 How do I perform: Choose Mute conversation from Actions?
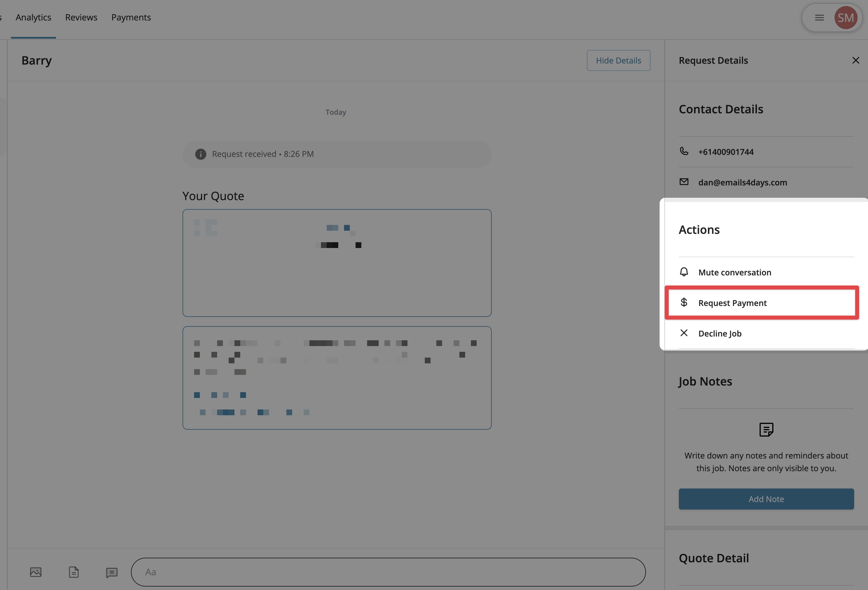[735, 272]
